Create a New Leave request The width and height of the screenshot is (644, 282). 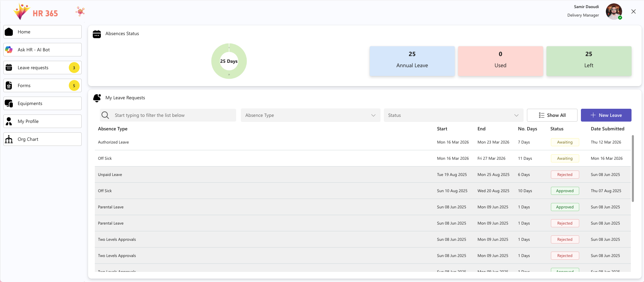(x=606, y=115)
